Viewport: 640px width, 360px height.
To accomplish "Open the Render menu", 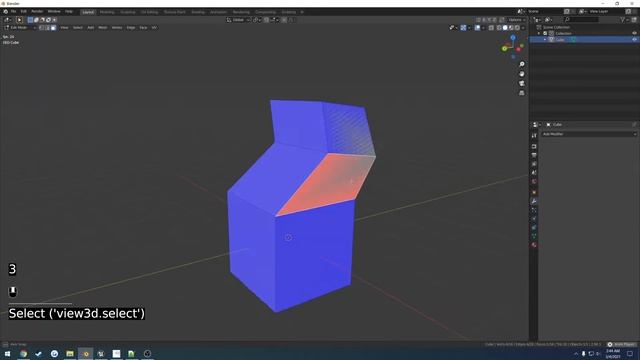I will point(37,11).
